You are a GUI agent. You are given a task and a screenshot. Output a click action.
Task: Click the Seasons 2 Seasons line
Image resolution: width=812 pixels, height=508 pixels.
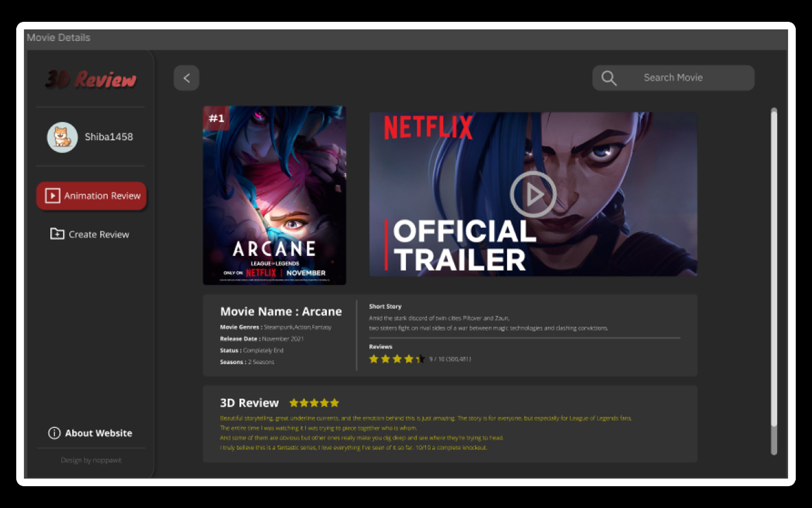coord(247,362)
